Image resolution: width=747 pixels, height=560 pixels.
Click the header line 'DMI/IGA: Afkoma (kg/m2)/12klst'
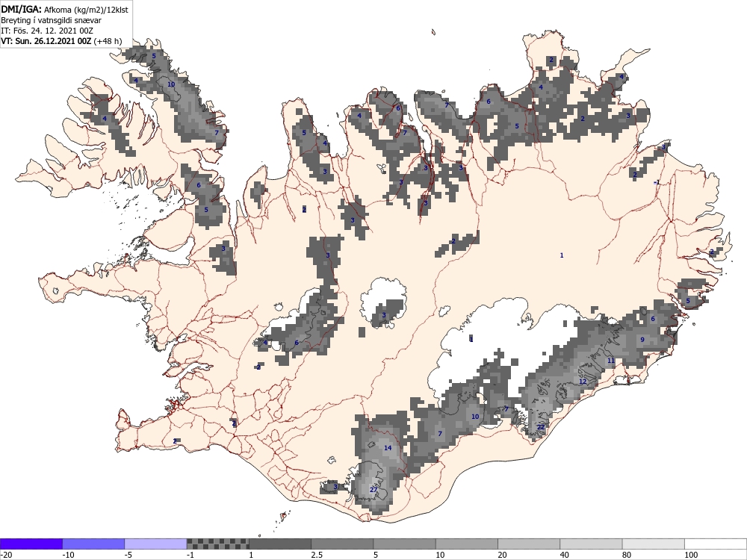(64, 9)
